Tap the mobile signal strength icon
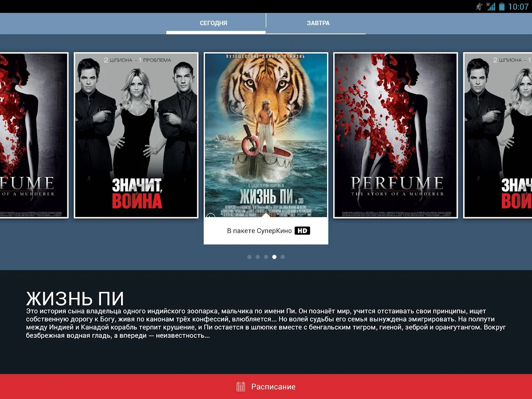The height and width of the screenshot is (399, 532). [x=490, y=6]
